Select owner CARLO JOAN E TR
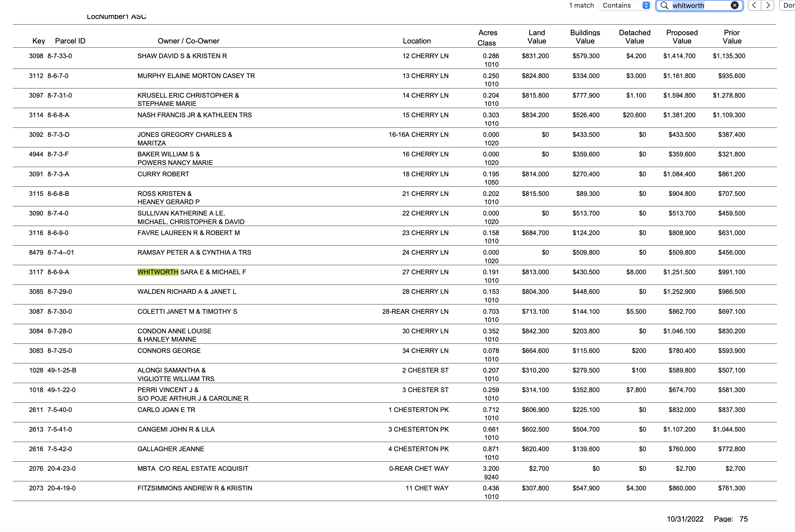Screen dimensions: 795x532 (166, 410)
